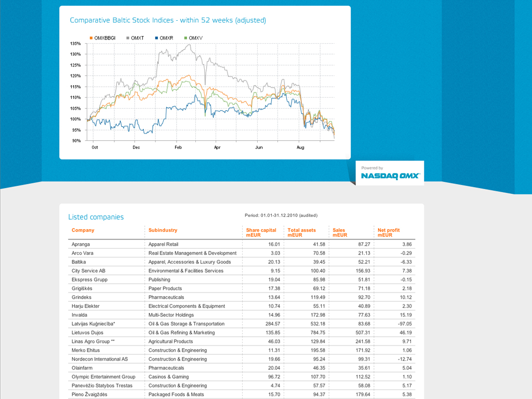Sort by Sales mEUR column header

340,232
